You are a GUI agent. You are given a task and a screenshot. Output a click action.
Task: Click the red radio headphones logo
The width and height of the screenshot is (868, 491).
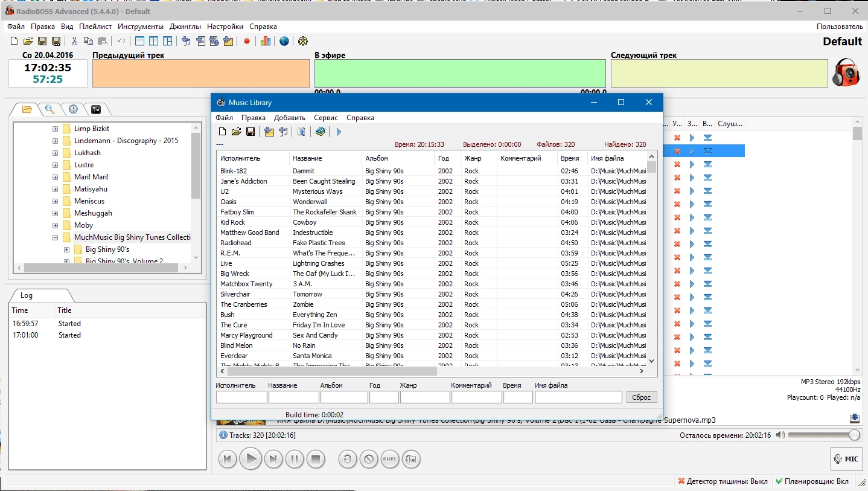point(846,72)
